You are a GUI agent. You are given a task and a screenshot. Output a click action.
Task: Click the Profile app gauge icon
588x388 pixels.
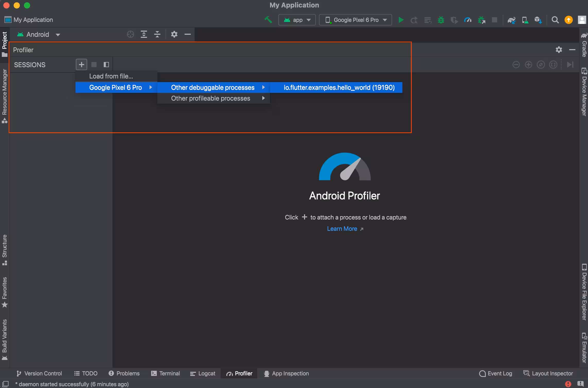click(x=468, y=20)
